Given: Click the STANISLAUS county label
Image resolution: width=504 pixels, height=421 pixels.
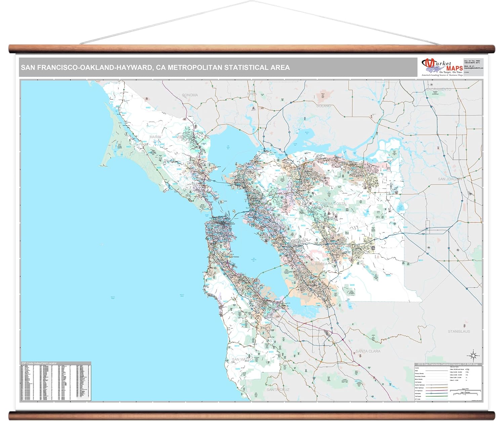Looking at the screenshot, I should click(459, 331).
